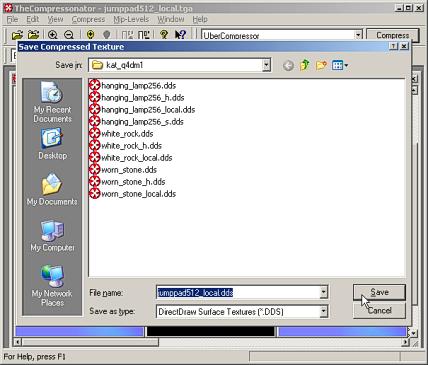Select file white_rock_h.dds

(x=126, y=146)
